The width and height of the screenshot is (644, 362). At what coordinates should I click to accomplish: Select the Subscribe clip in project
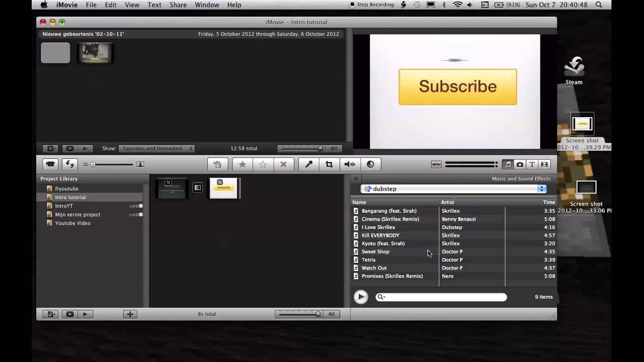pos(224,188)
